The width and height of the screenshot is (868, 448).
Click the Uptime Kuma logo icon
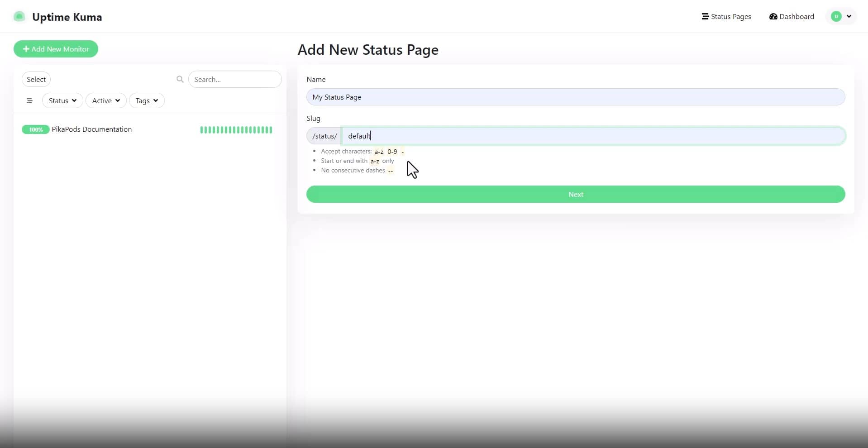[x=19, y=17]
